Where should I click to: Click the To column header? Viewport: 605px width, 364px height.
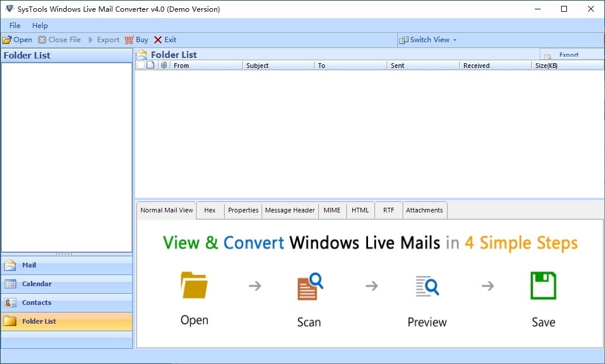tap(351, 66)
